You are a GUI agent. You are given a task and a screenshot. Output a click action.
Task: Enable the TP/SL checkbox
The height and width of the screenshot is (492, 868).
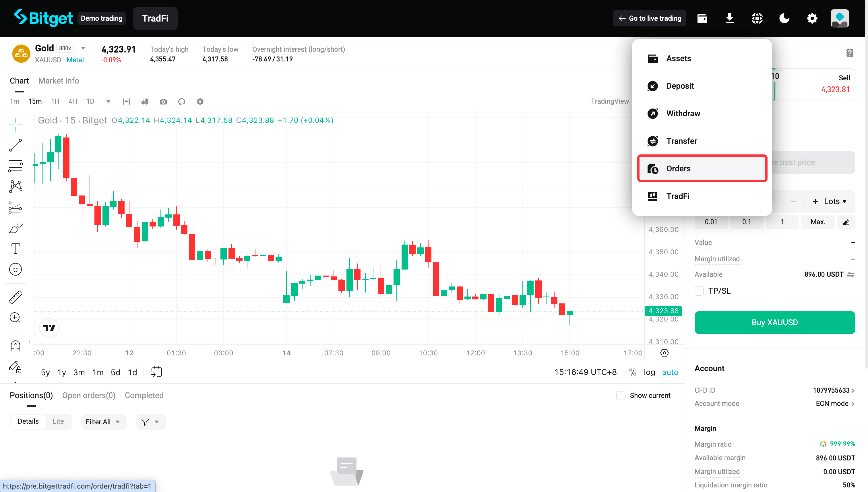click(x=699, y=291)
